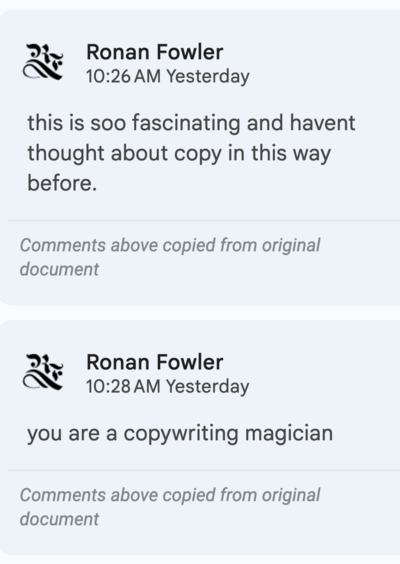Click second 'Comments above copied from original document' note
The height and width of the screenshot is (564, 400).
tap(170, 507)
